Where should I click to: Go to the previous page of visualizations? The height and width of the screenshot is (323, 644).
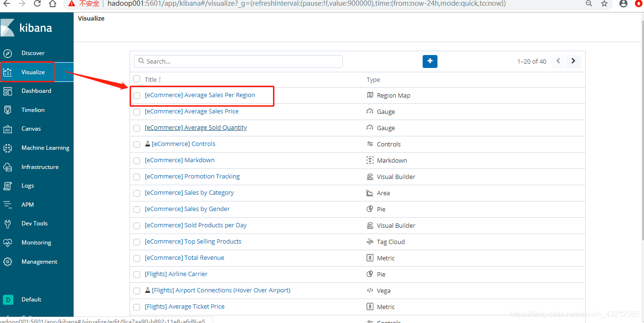pos(558,61)
